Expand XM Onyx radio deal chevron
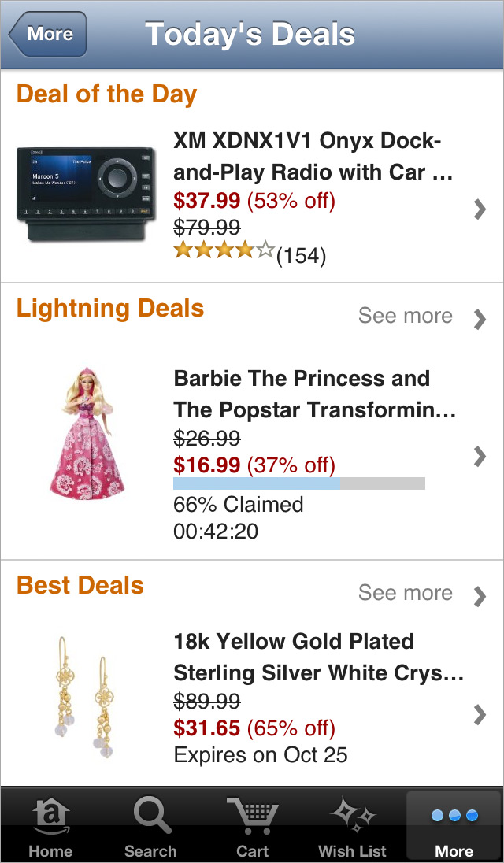The image size is (504, 863). tap(479, 209)
